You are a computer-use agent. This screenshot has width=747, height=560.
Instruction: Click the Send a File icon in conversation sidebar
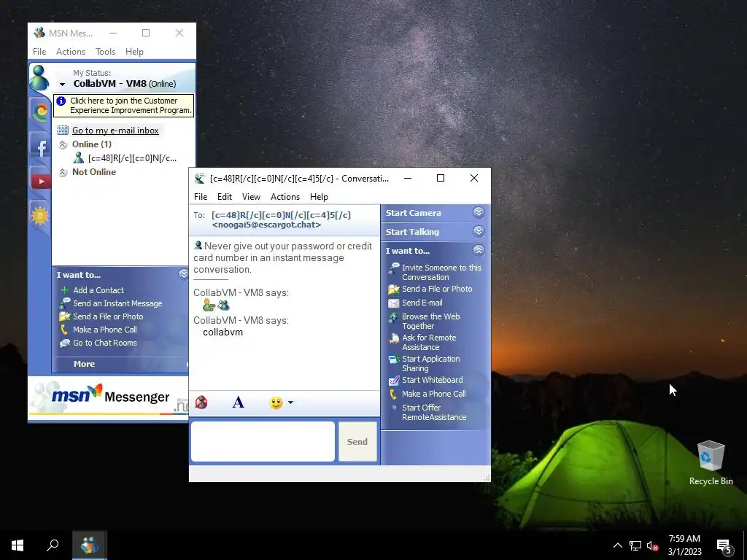click(393, 289)
